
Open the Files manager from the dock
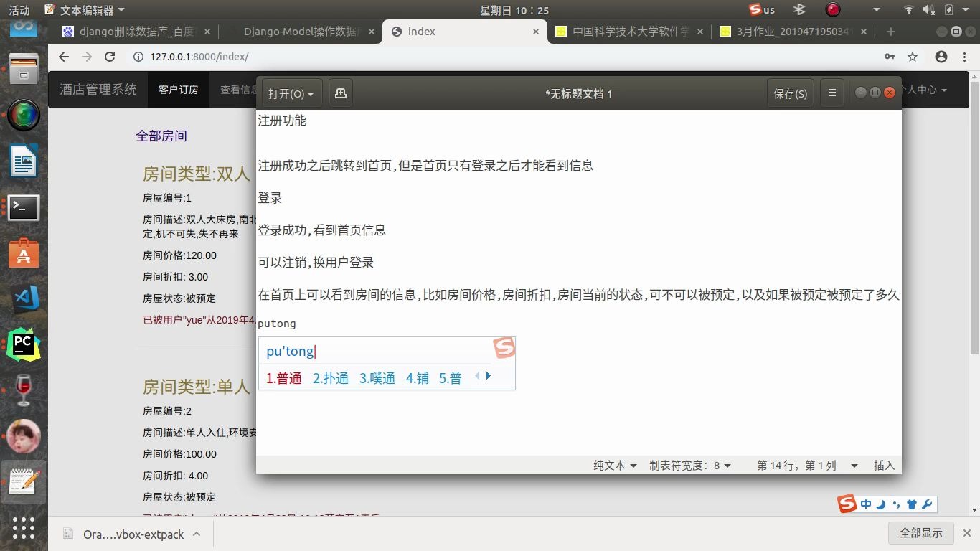coord(24,70)
